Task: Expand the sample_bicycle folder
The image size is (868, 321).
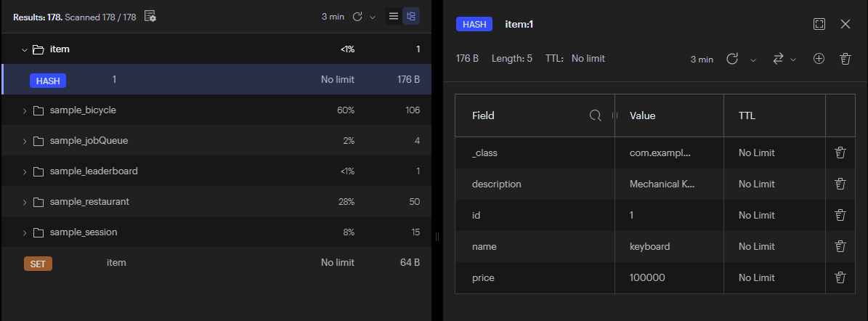Action: [25, 110]
